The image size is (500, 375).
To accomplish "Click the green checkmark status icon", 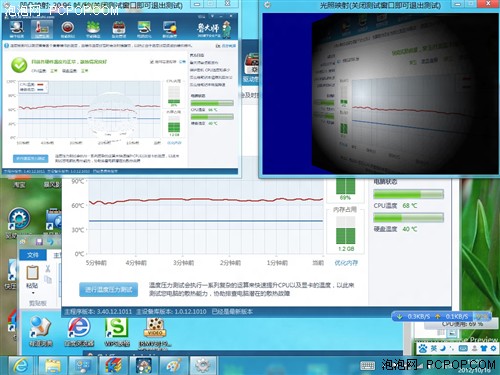I will (19, 65).
